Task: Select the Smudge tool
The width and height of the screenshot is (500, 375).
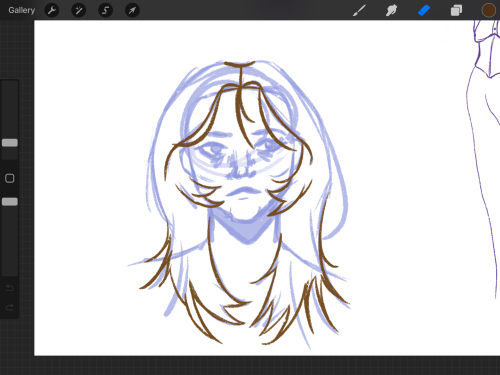Action: pos(391,10)
